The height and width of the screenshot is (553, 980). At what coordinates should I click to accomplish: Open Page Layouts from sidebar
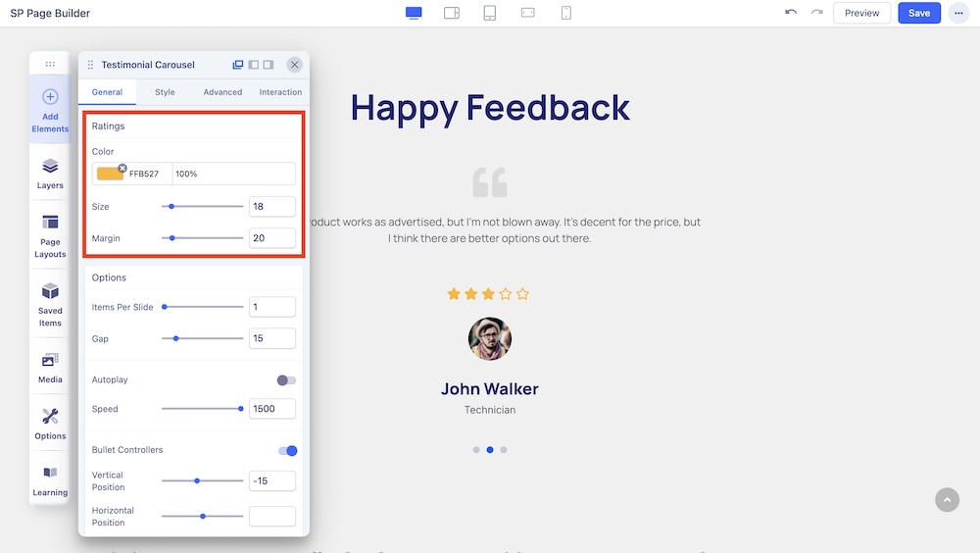50,235
